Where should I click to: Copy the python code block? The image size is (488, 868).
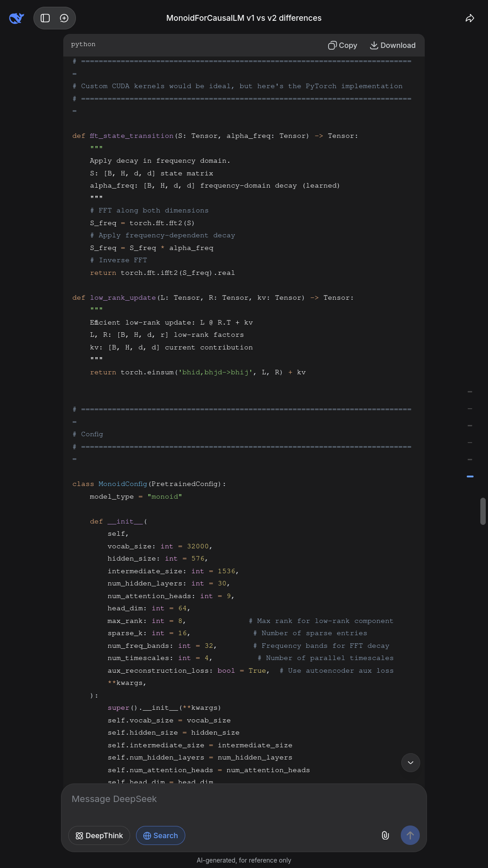click(x=343, y=45)
